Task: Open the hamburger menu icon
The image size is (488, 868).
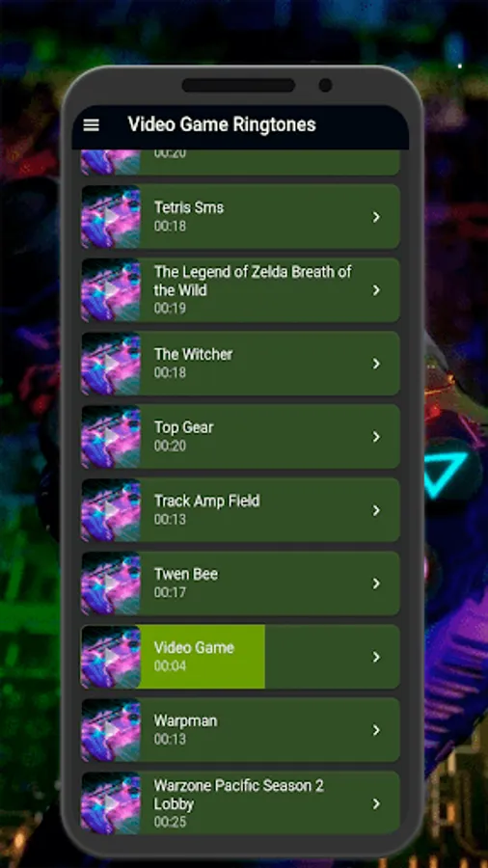Action: click(92, 125)
